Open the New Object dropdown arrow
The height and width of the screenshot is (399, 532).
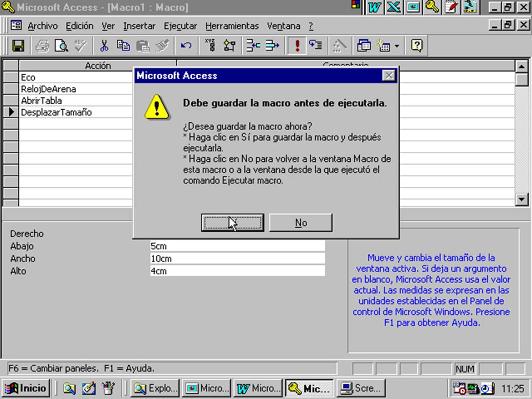(x=397, y=45)
